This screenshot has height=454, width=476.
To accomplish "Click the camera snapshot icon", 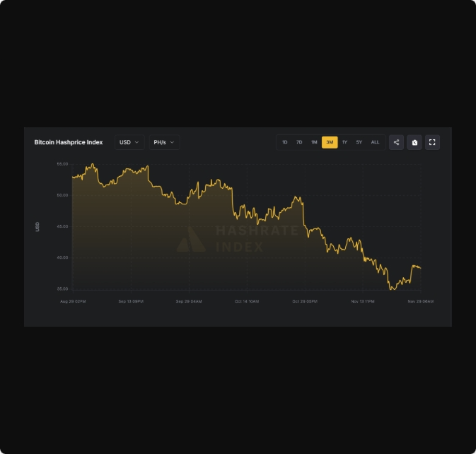I will pyautogui.click(x=414, y=142).
